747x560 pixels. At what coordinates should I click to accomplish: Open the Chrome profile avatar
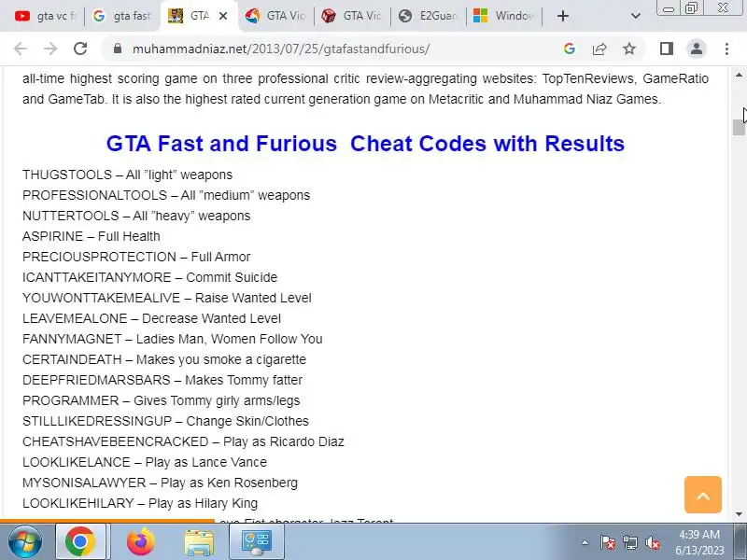pos(696,49)
